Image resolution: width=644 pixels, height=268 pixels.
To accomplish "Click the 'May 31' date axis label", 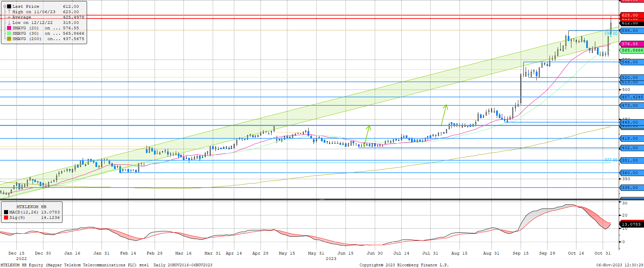I will click(316, 253).
